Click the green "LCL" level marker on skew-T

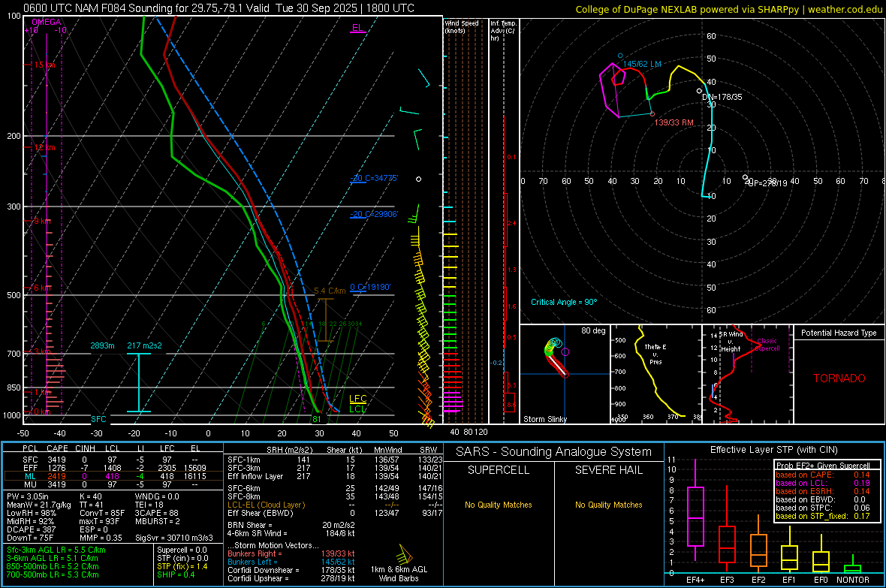[357, 409]
